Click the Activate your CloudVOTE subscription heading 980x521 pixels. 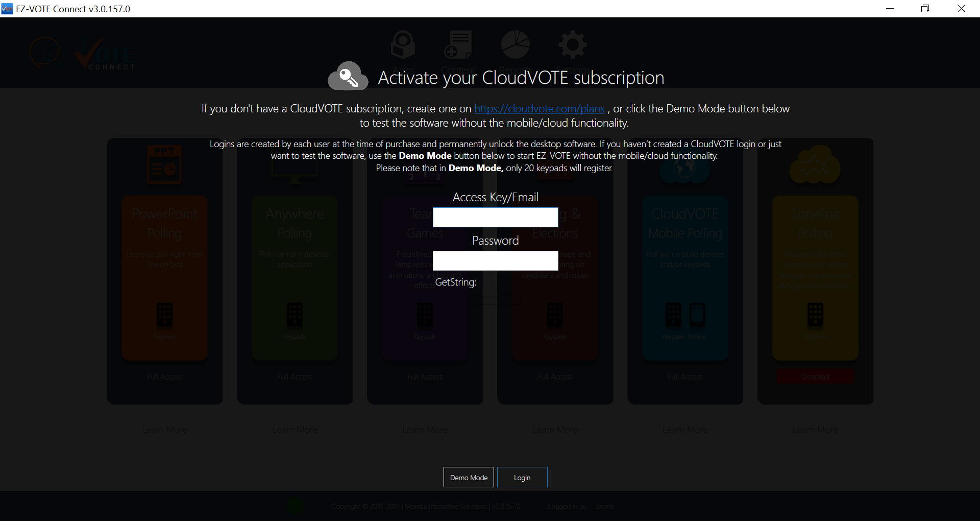pyautogui.click(x=521, y=78)
